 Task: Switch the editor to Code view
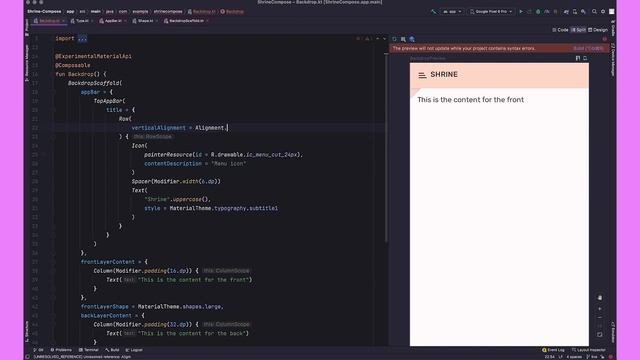[x=560, y=30]
